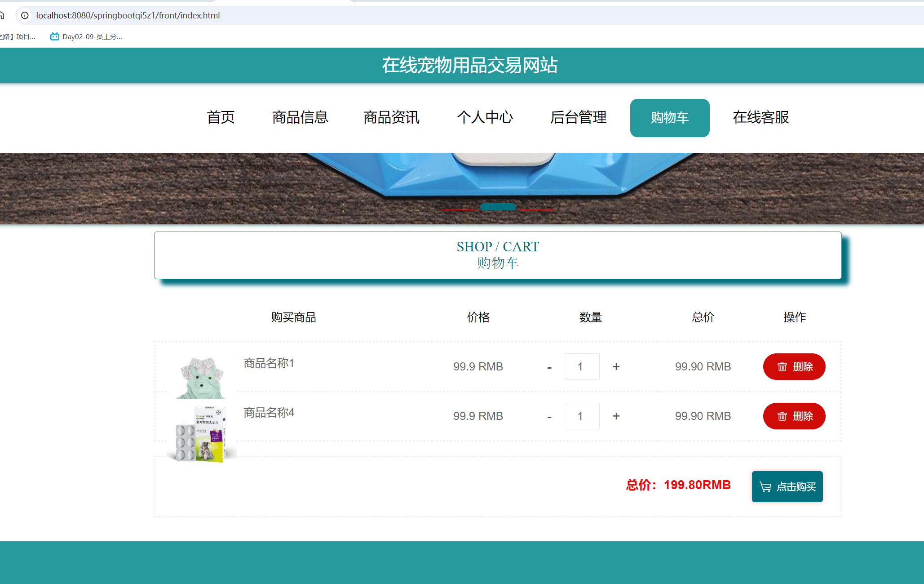Select the 购物车 navigation tab

click(x=669, y=118)
